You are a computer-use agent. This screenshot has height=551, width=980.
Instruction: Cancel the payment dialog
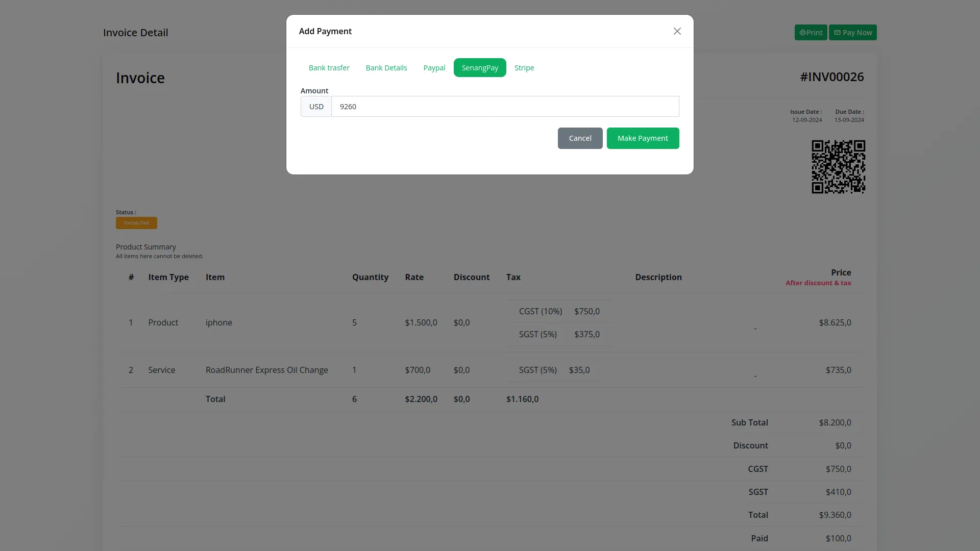pyautogui.click(x=580, y=138)
